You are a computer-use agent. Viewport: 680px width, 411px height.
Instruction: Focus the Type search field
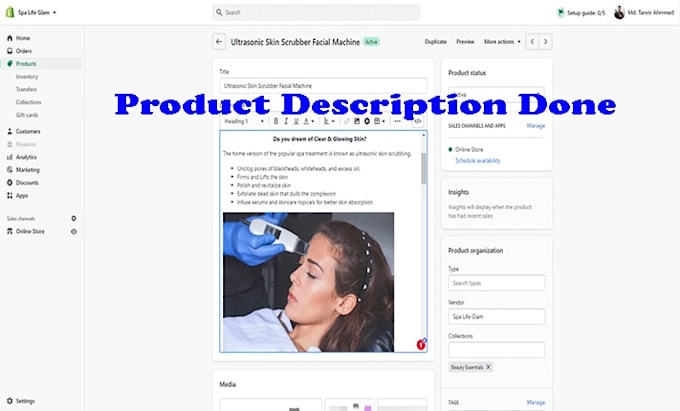tap(497, 283)
